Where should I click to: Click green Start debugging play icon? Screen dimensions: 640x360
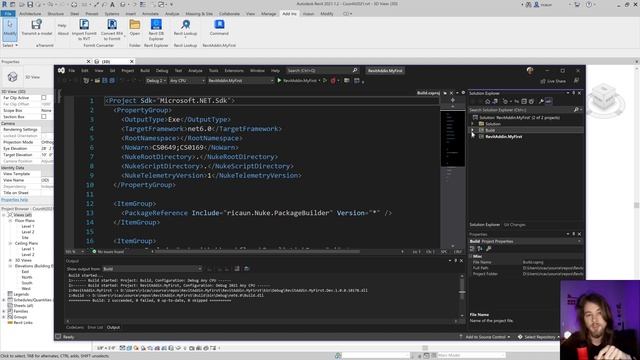tap(279, 80)
